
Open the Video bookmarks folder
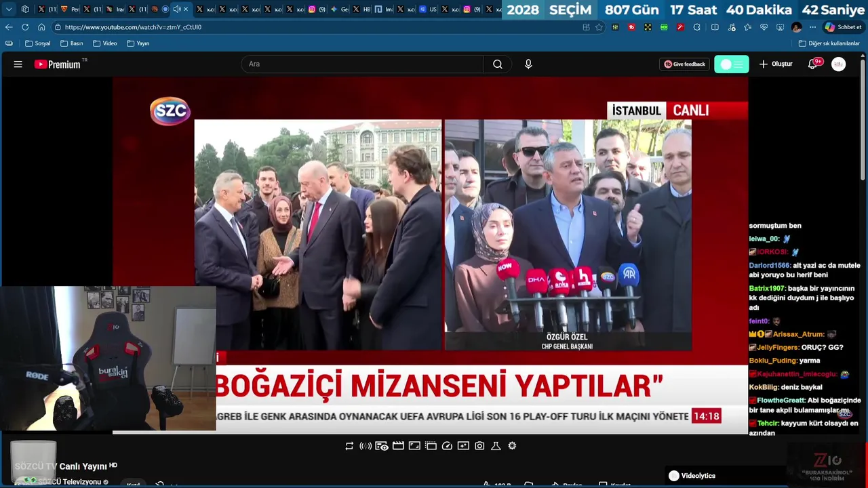coord(105,43)
